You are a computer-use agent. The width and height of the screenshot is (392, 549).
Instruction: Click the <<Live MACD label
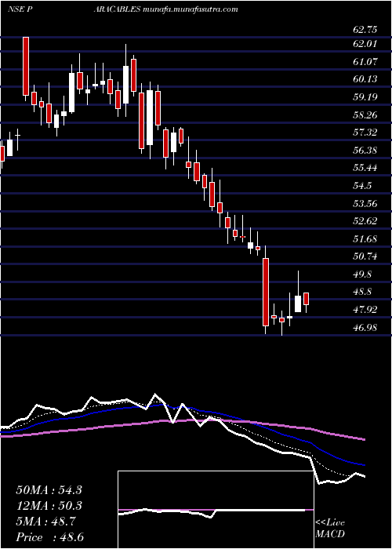(330, 529)
